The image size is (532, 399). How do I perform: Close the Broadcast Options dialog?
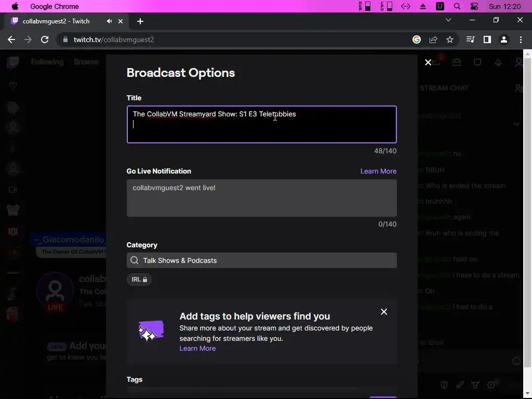[428, 62]
